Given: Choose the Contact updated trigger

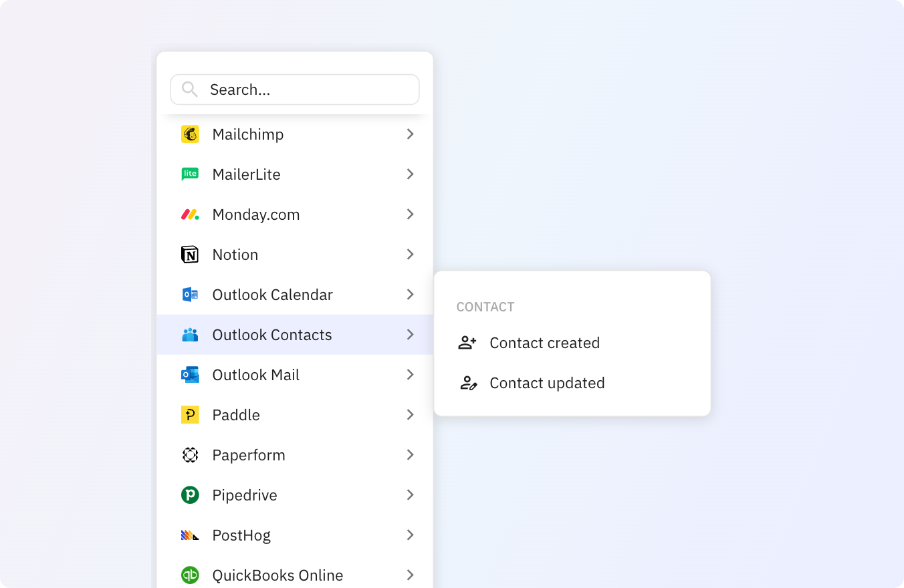Looking at the screenshot, I should 572,383.
